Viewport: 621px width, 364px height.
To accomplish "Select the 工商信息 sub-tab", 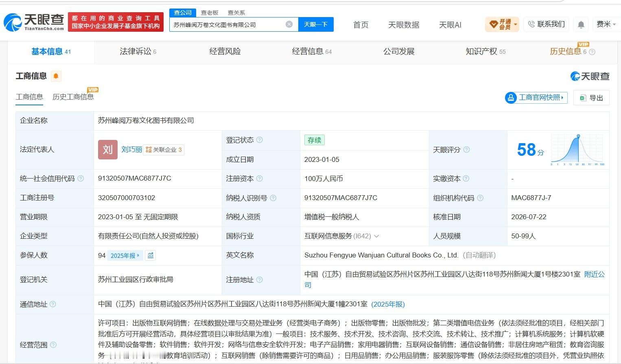I will (29, 97).
